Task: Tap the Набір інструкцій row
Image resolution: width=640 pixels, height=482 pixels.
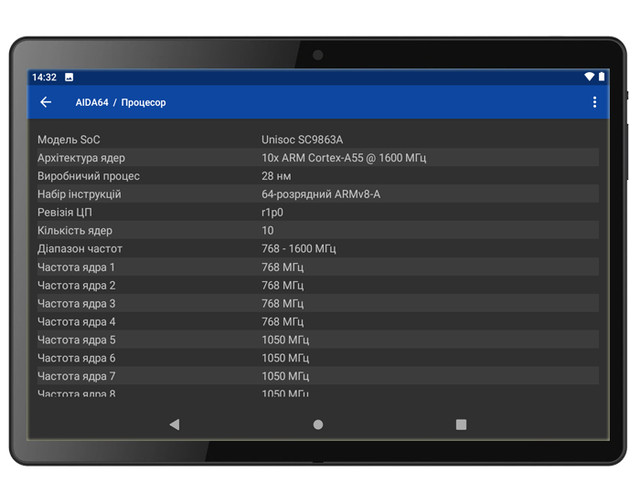Action: [318, 194]
